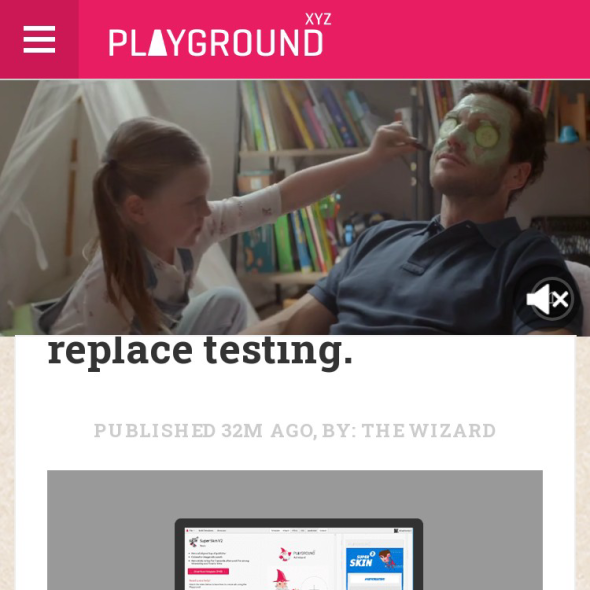
Task: Open THE WIZARD author link
Action: [x=429, y=430]
